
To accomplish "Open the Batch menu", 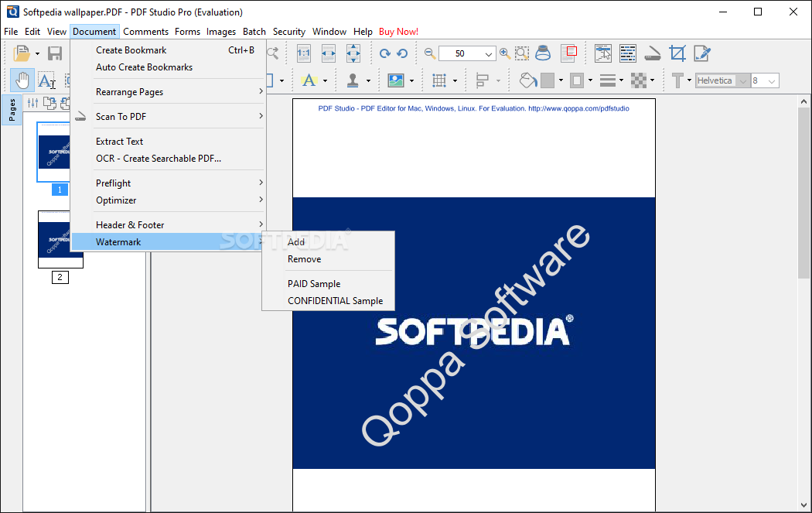I will tap(254, 32).
